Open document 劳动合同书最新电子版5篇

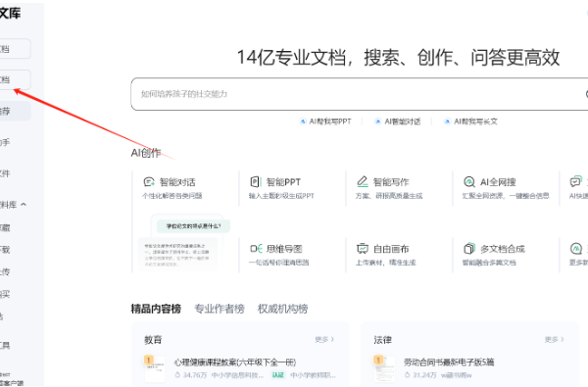pos(449,363)
